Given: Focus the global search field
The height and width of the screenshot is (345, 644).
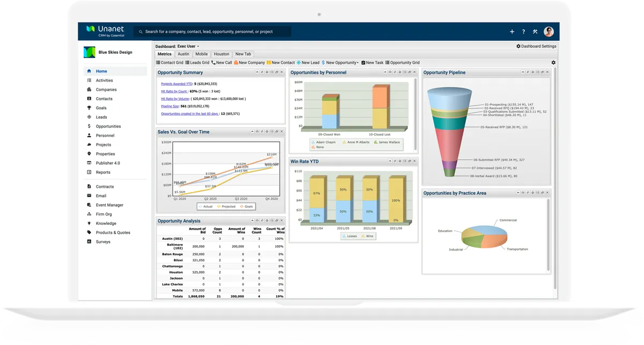Looking at the screenshot, I should [212, 32].
